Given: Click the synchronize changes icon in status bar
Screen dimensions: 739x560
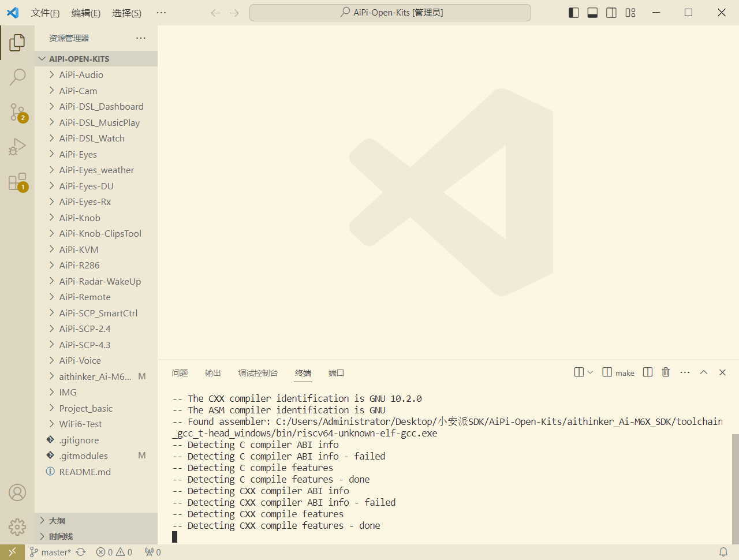Looking at the screenshot, I should click(x=81, y=552).
